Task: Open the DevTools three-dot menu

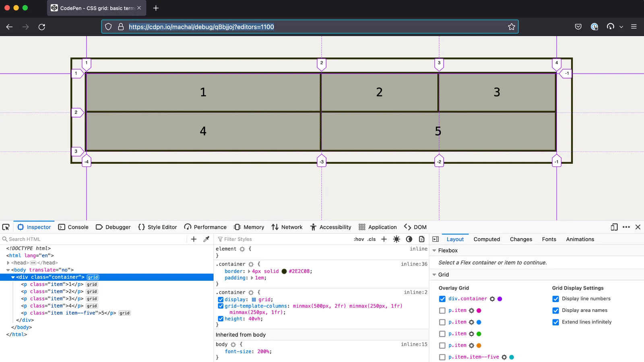Action: pyautogui.click(x=625, y=227)
